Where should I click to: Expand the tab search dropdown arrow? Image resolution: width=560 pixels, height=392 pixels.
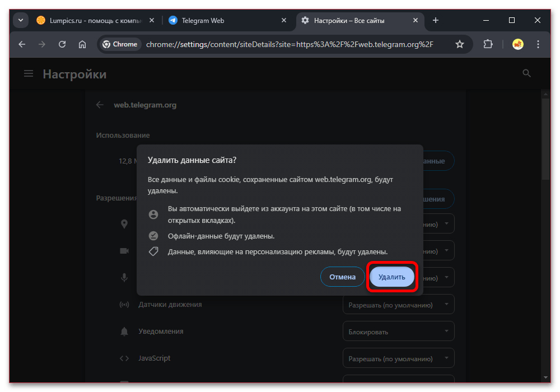pos(21,21)
